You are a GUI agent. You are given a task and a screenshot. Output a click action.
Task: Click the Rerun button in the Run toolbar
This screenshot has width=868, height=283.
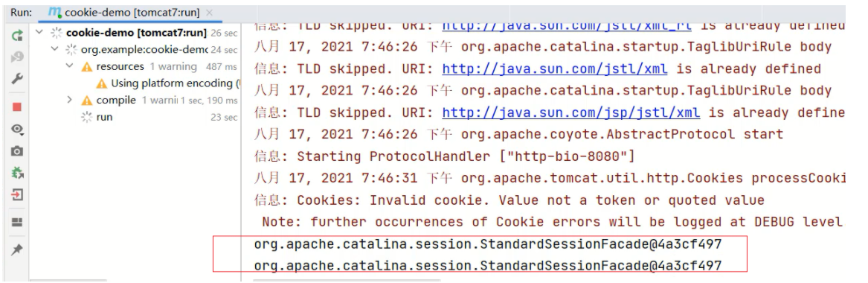[17, 36]
